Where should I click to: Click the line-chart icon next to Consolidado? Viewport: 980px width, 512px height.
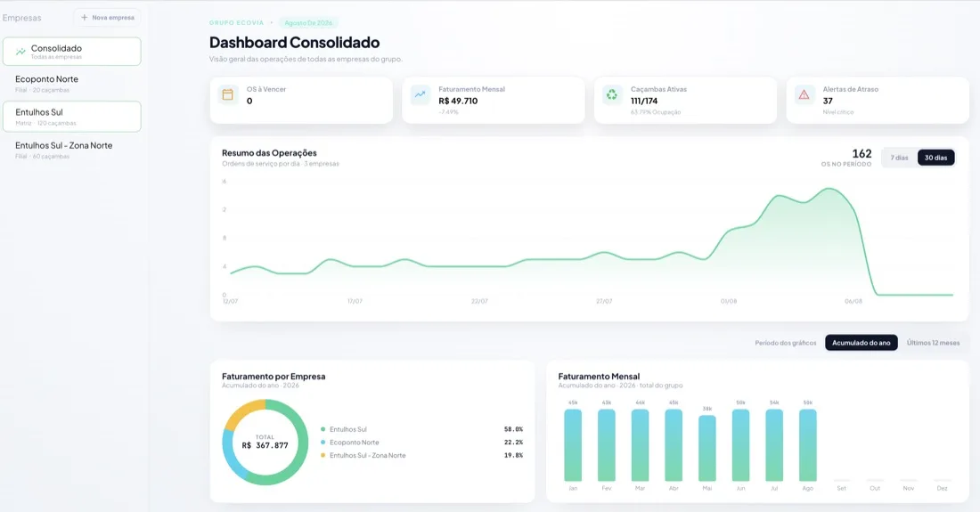point(20,52)
